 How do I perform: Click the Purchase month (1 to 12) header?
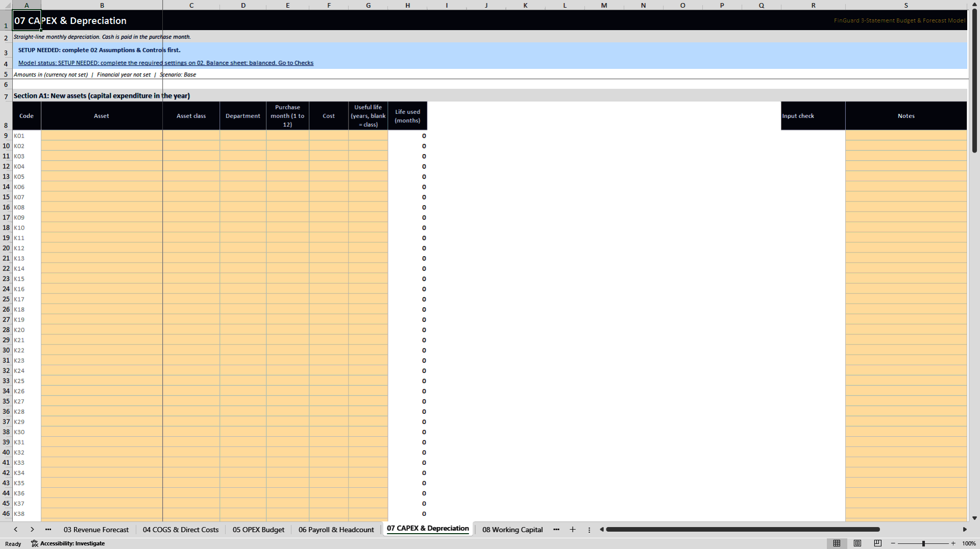coord(287,116)
